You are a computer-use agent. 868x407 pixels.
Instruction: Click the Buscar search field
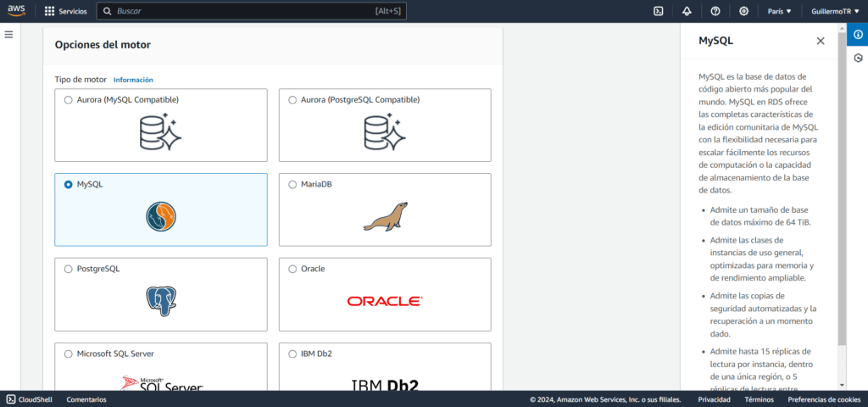[252, 11]
